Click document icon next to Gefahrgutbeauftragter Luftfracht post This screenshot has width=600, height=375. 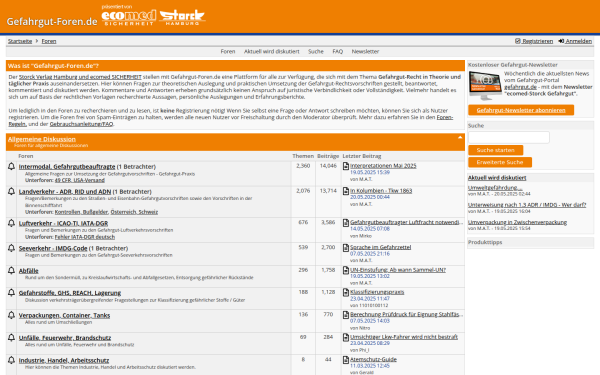(x=346, y=222)
